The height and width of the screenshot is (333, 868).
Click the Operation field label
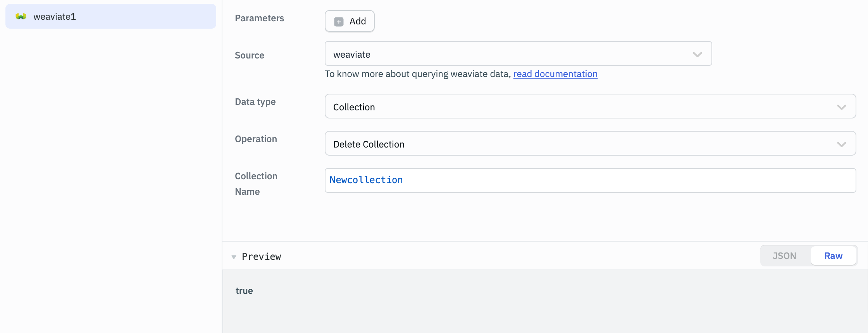256,139
